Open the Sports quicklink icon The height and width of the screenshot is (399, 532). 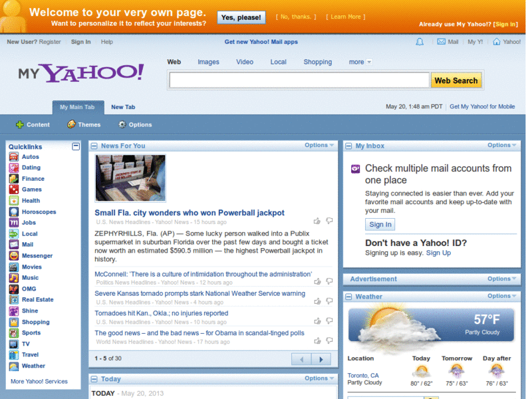pyautogui.click(x=14, y=333)
